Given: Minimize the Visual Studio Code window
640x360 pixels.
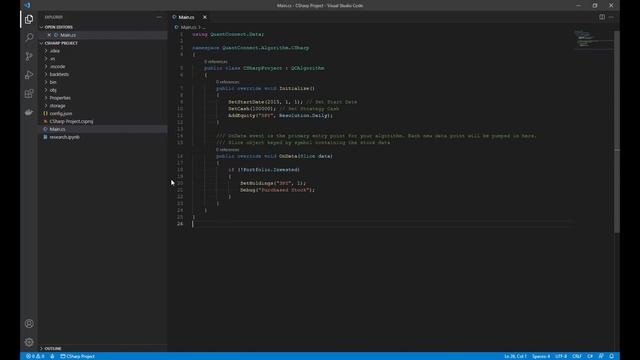Looking at the screenshot, I should click(578, 5).
